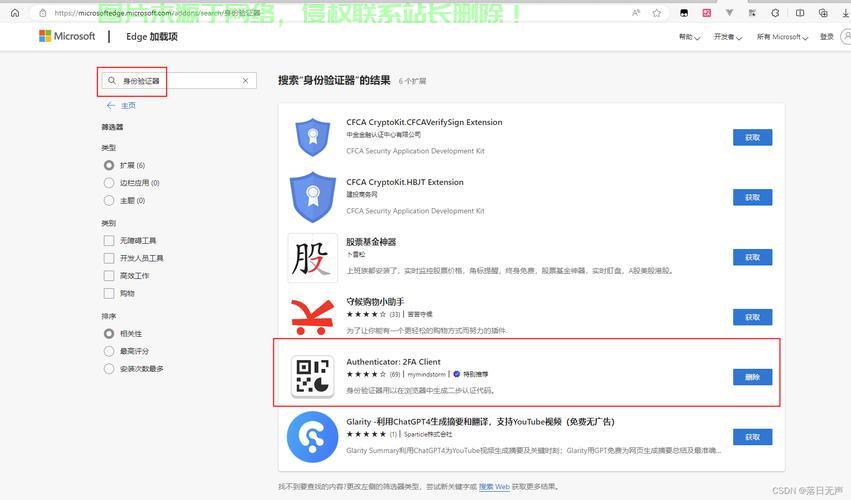Get the CFCAVerifySign Extension
Screen dimensions: 851x500
point(752,137)
